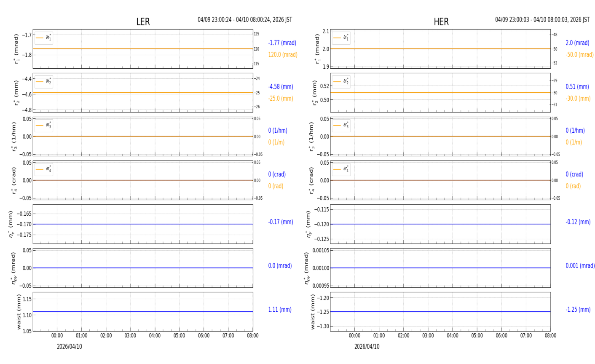Click the 2026/04/10 date under the HER plots
Viewport: 595px width, 364px height.
click(367, 347)
